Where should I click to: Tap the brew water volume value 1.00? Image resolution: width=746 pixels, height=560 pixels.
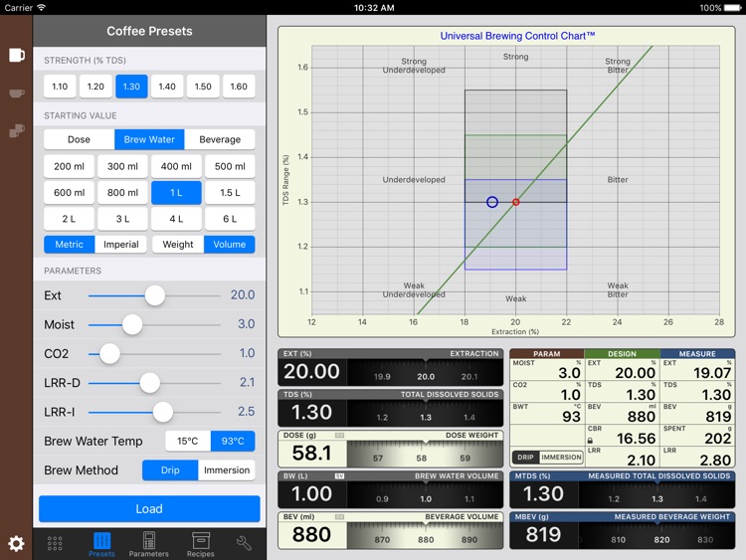(311, 494)
